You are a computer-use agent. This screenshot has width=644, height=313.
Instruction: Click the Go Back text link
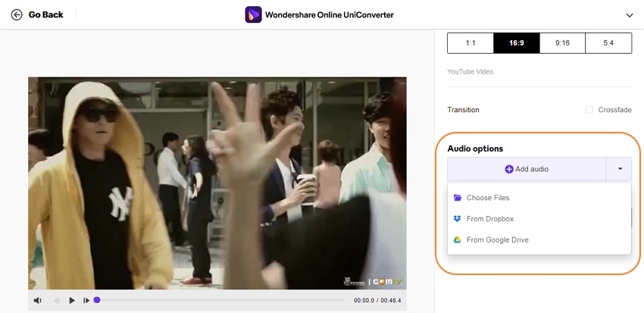[x=46, y=15]
